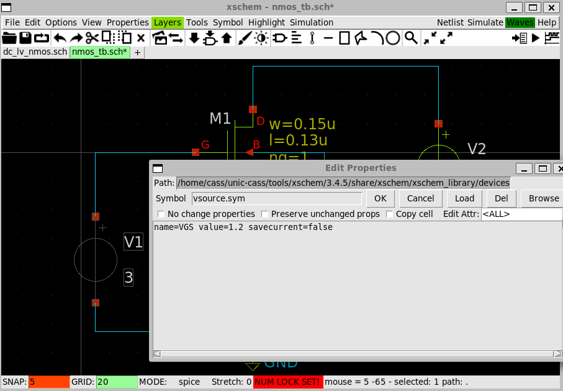Click the Path field in Edit Properties
The height and width of the screenshot is (391, 563).
[x=343, y=183]
